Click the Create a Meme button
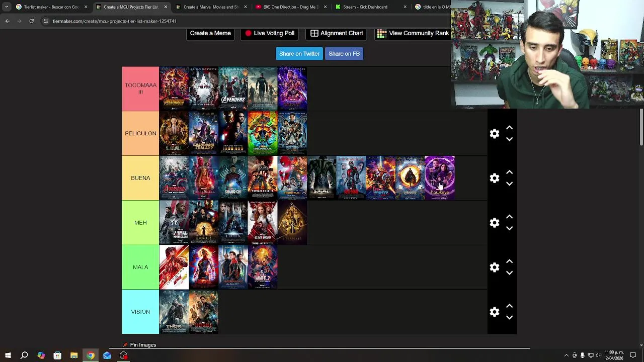The image size is (644, 362). (x=210, y=33)
